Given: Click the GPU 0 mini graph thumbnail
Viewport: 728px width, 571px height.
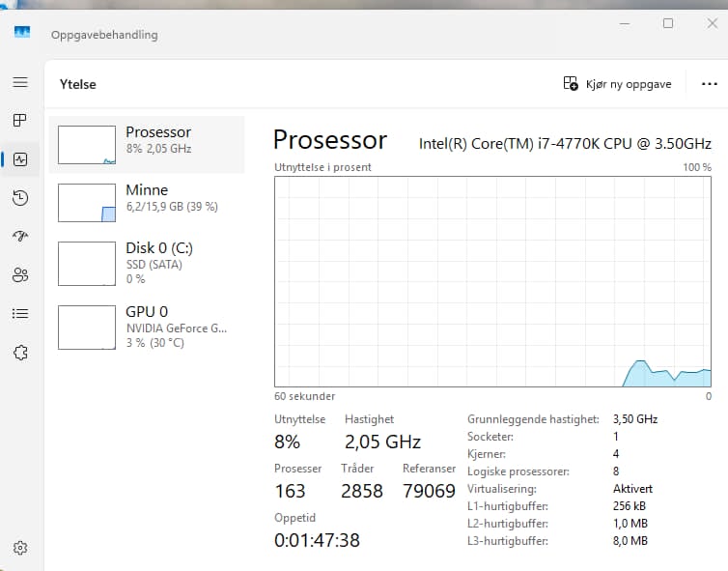Looking at the screenshot, I should (x=87, y=328).
